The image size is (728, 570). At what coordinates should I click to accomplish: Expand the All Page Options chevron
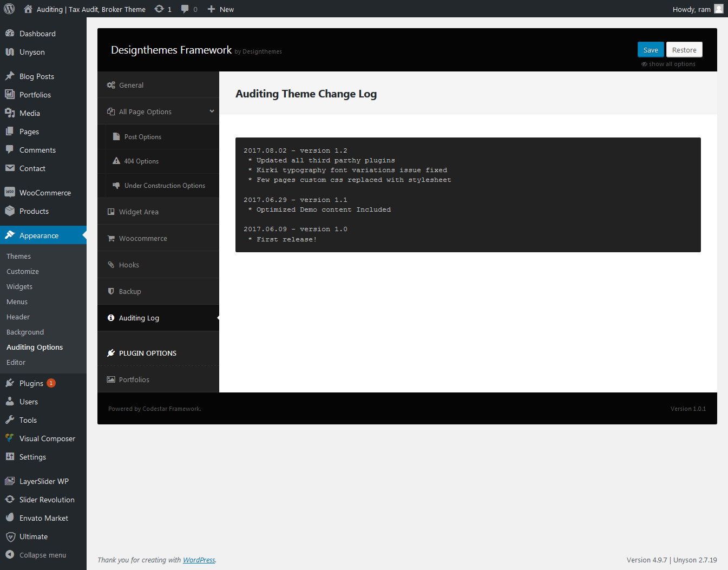(x=212, y=112)
